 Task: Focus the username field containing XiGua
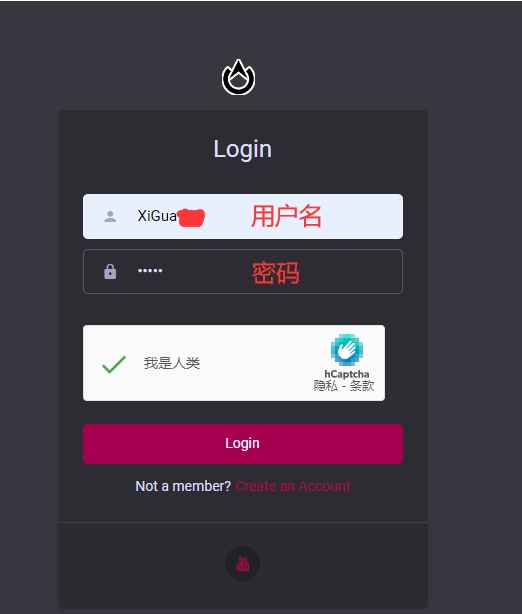(x=243, y=216)
